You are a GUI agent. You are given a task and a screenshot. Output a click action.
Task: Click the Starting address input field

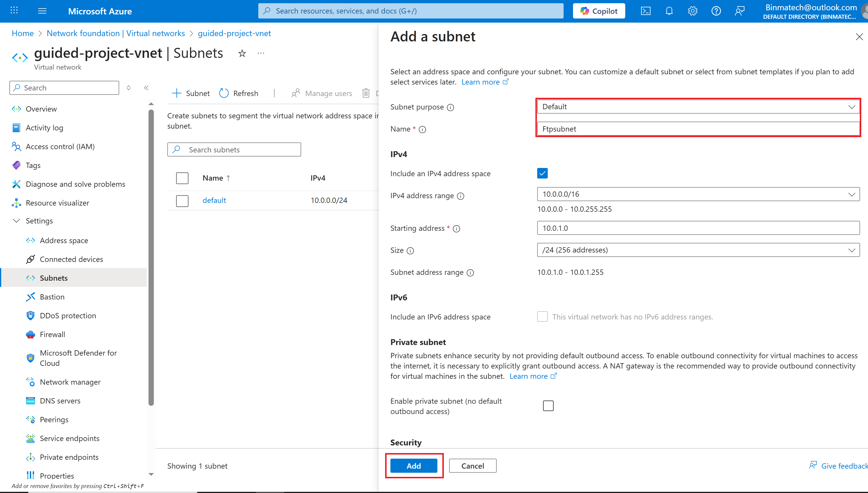pyautogui.click(x=698, y=228)
